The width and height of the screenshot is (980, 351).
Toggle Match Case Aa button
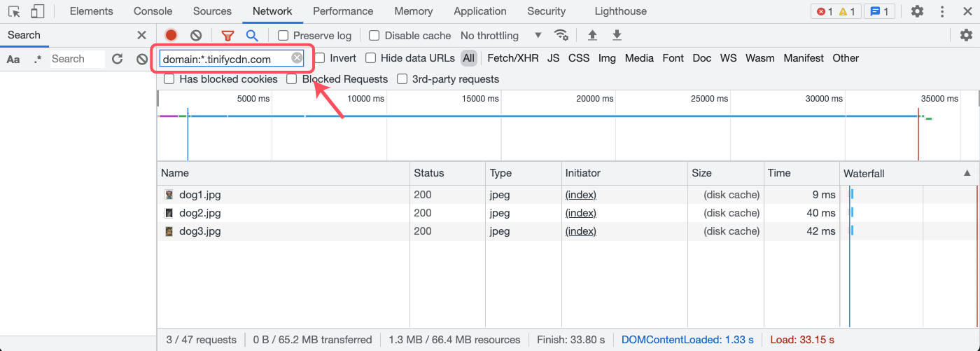tap(13, 59)
